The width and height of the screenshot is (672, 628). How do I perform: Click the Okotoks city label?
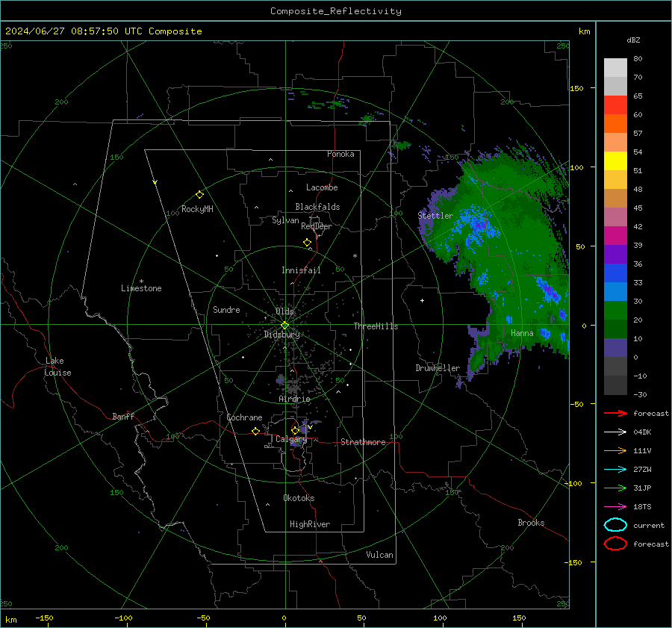coord(299,498)
